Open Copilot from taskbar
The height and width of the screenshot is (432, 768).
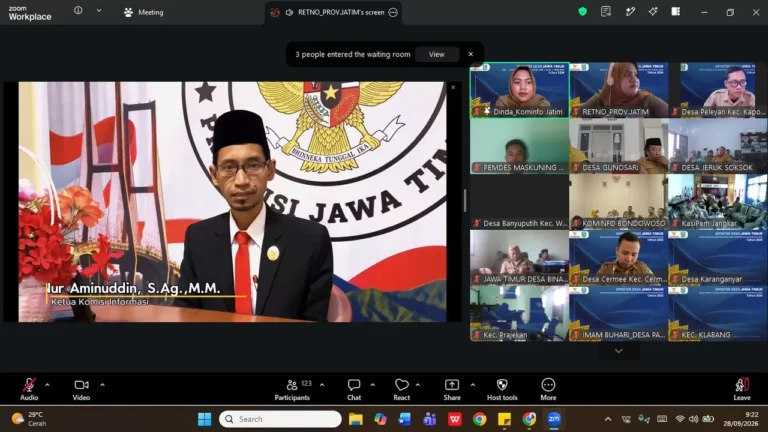[x=380, y=419]
